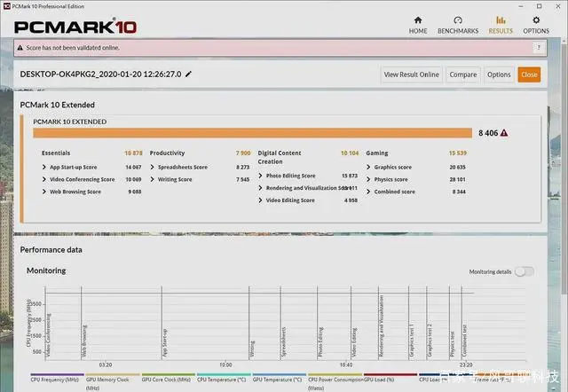This screenshot has width=568, height=392.
Task: Toggle GPU Load (%) legend swatch
Action: [x=390, y=374]
